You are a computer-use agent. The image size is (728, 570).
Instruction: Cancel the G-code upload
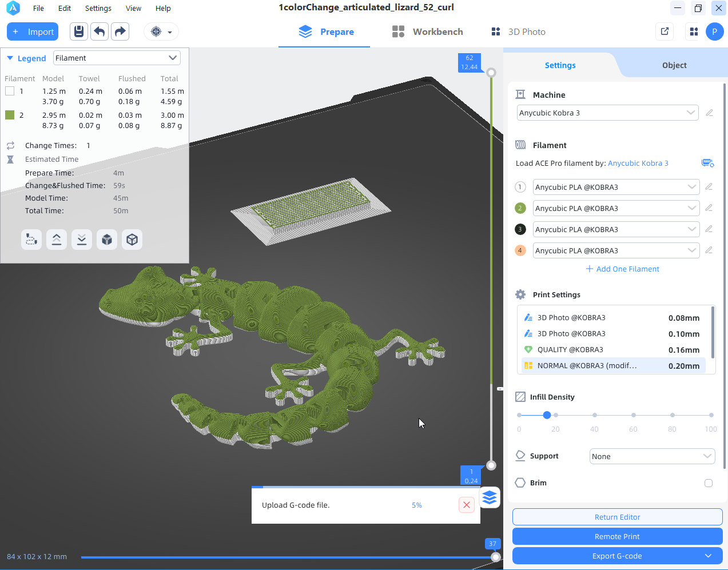coord(467,505)
